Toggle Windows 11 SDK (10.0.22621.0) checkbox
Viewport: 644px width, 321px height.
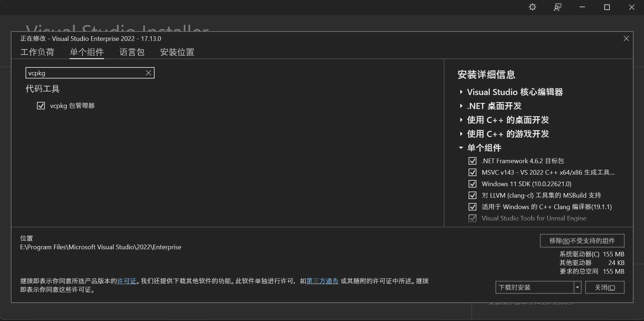(473, 184)
